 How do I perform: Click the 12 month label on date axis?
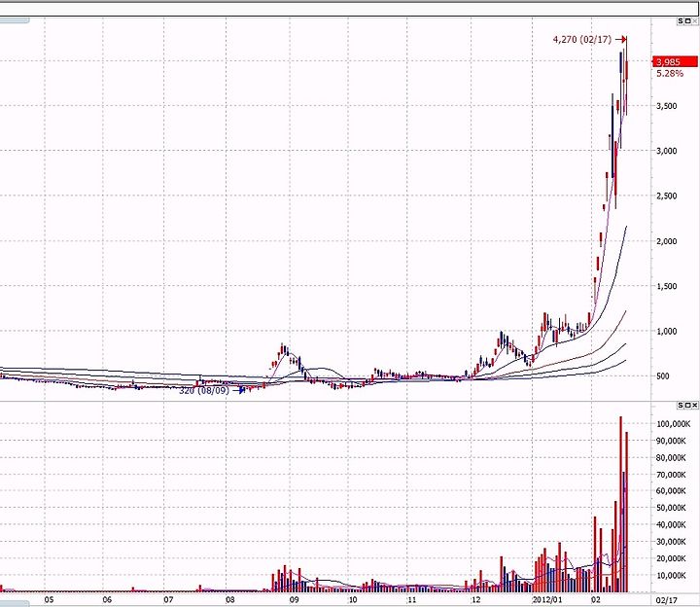pyautogui.click(x=475, y=600)
